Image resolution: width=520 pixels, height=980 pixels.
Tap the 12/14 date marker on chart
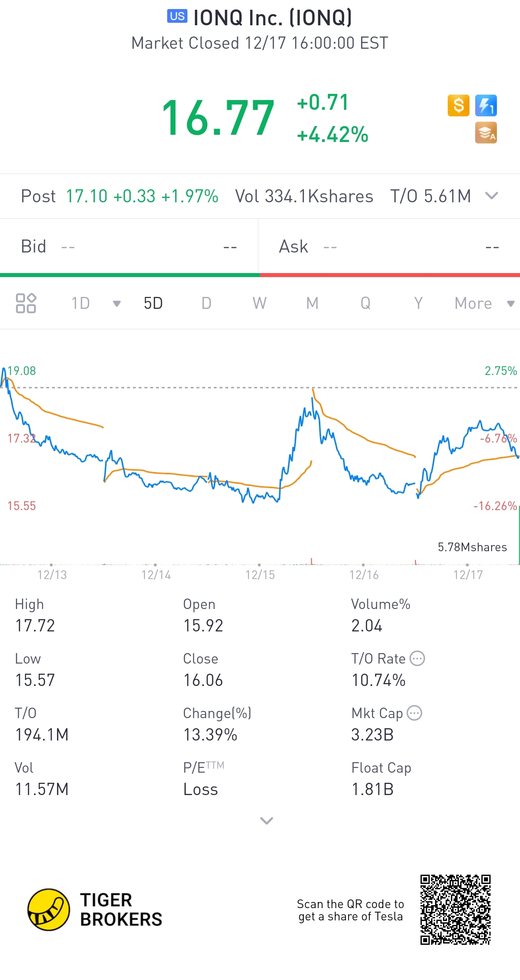156,574
